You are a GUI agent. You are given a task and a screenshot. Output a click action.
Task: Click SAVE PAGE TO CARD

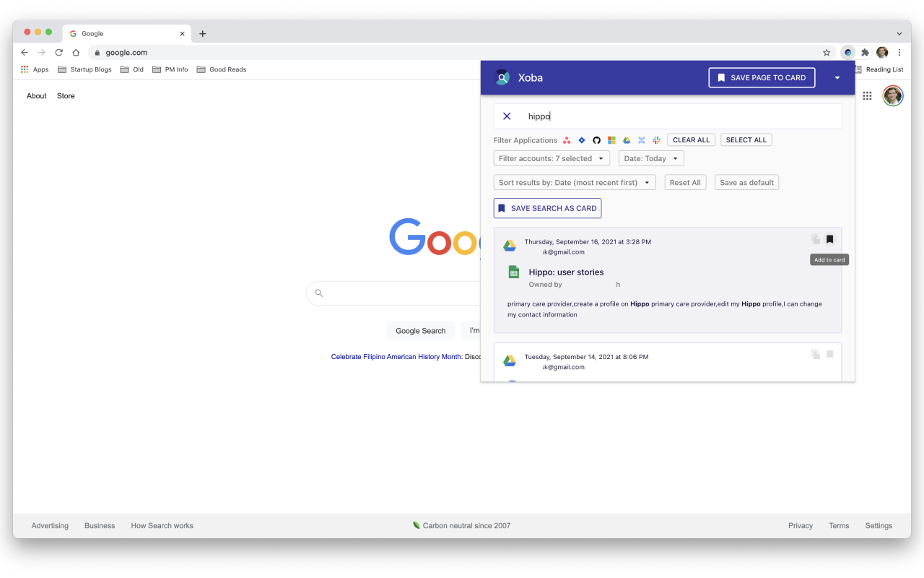pyautogui.click(x=762, y=77)
